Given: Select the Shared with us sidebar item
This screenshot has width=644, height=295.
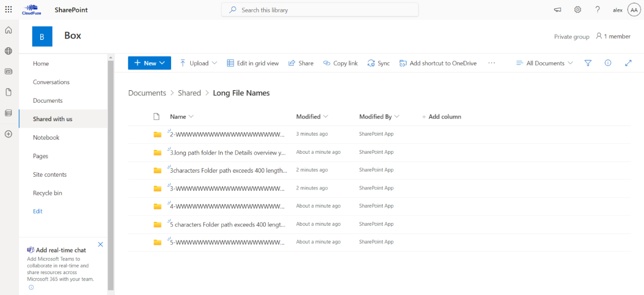Looking at the screenshot, I should point(52,119).
